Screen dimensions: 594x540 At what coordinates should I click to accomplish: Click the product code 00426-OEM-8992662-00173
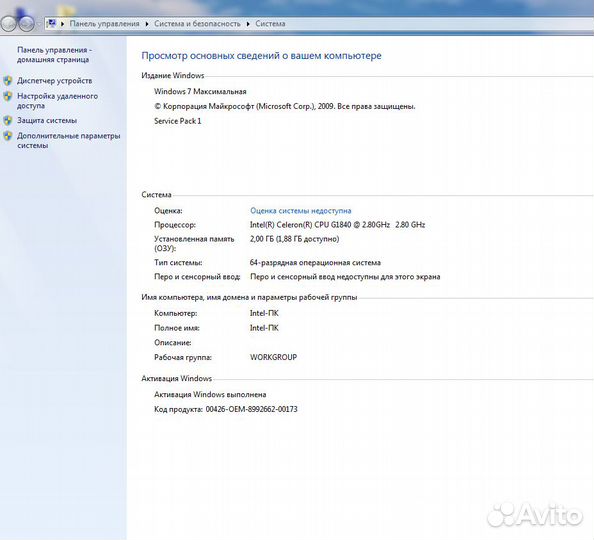252,409
